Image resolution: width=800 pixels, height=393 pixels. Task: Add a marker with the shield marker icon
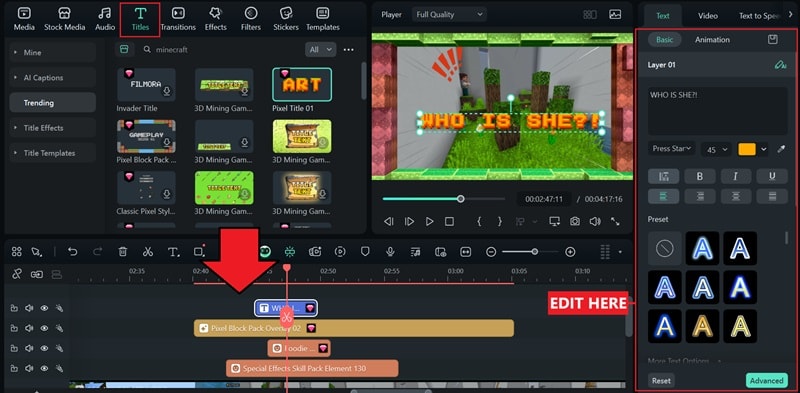pyautogui.click(x=365, y=252)
